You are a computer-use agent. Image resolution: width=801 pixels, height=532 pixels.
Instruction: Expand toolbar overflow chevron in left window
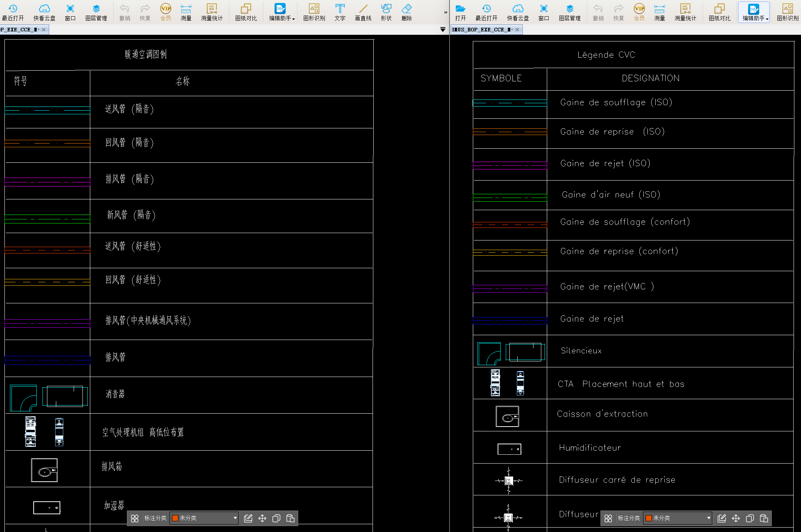445,12
